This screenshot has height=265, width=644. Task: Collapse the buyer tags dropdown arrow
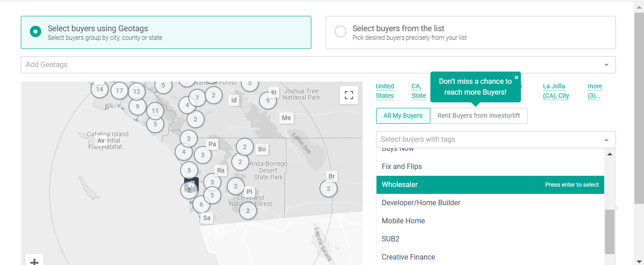606,140
